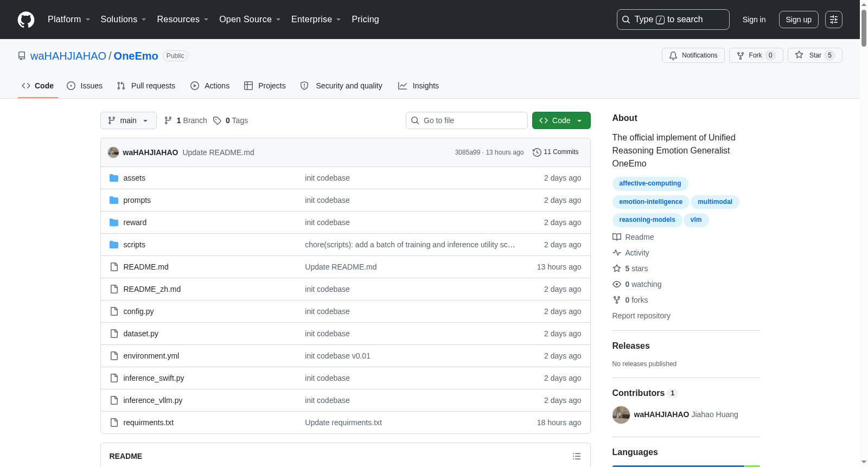
Task: View the 11 Commits history
Action: pyautogui.click(x=556, y=152)
